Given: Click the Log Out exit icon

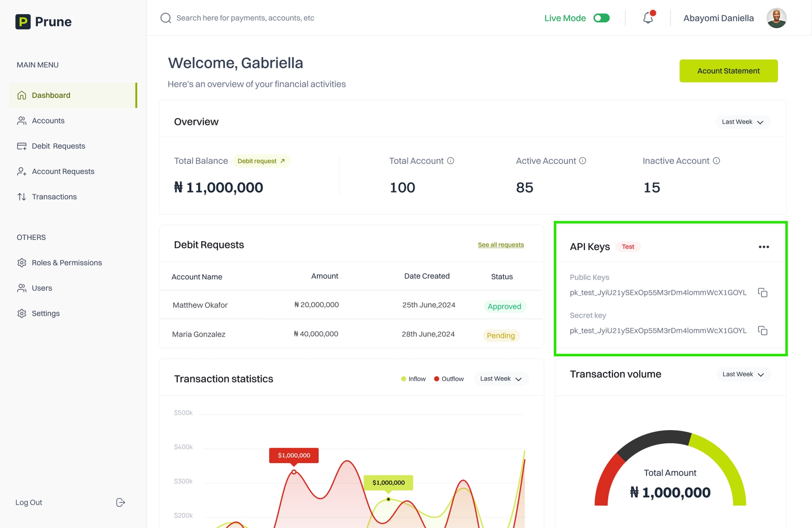Looking at the screenshot, I should tap(120, 502).
